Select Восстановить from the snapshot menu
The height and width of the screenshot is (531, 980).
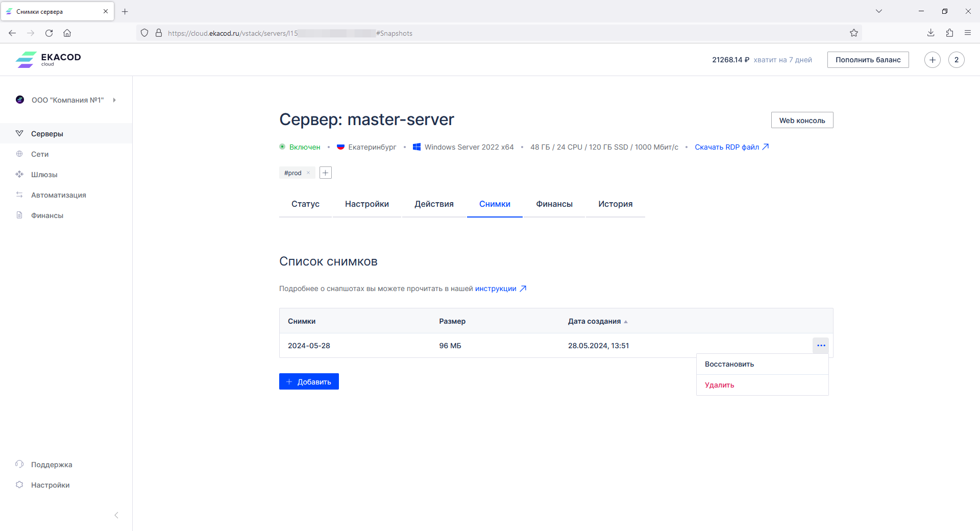coord(729,364)
